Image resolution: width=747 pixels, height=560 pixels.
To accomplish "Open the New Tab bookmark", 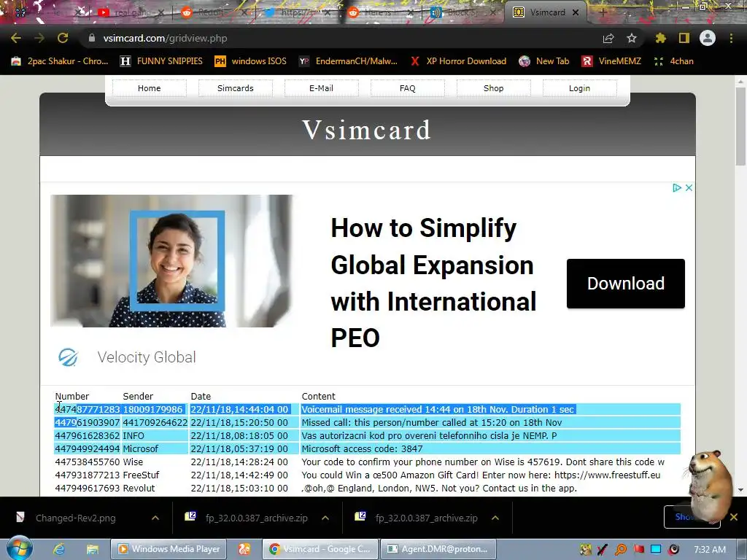I will point(544,61).
